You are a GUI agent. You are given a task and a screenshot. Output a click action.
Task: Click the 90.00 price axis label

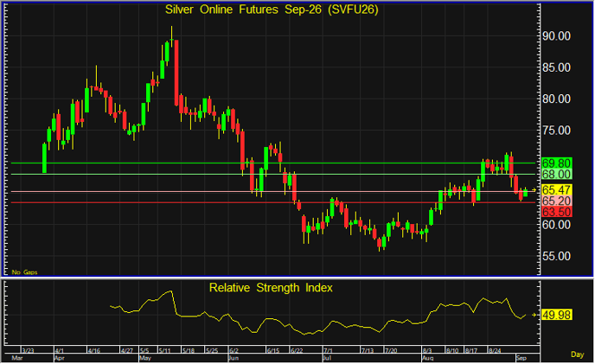coord(556,36)
